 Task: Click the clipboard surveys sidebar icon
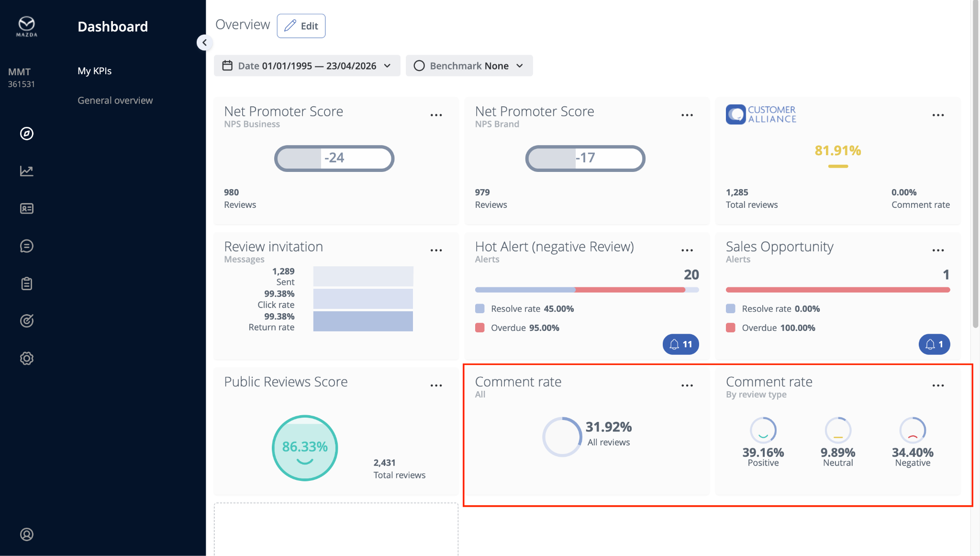tap(27, 284)
